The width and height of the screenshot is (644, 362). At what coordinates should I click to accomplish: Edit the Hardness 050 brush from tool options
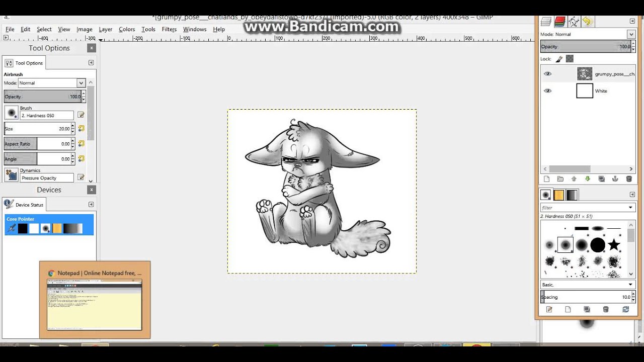81,115
